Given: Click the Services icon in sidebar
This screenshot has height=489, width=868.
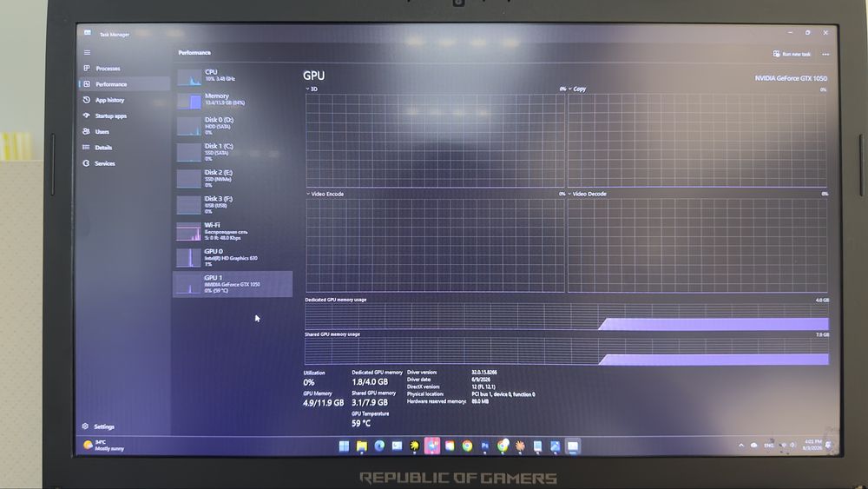Looking at the screenshot, I should pos(86,163).
